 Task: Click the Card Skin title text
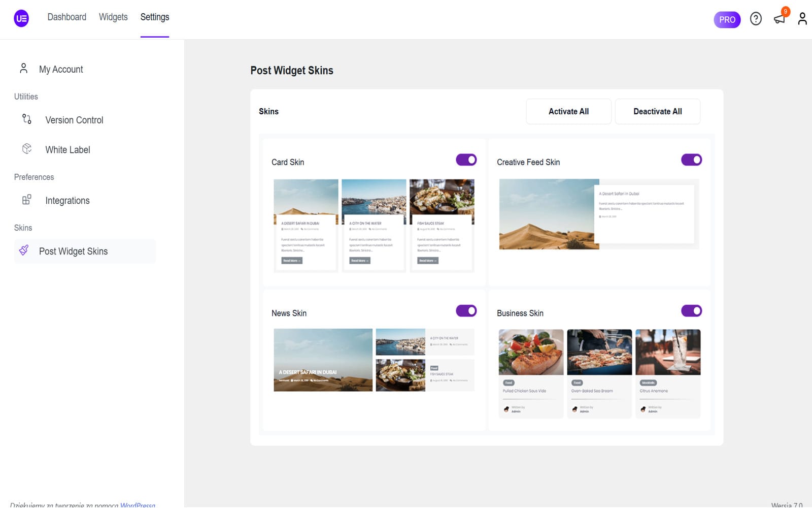coord(288,162)
